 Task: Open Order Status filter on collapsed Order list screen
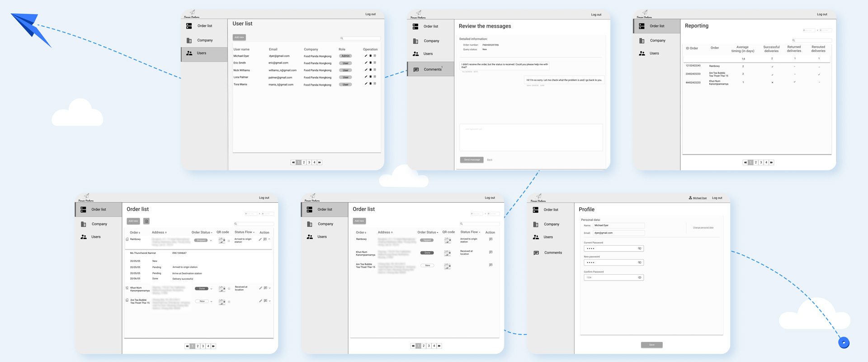(x=428, y=232)
